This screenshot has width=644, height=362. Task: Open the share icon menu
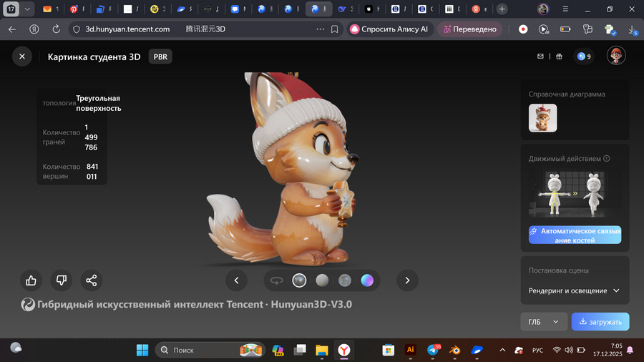(x=92, y=280)
